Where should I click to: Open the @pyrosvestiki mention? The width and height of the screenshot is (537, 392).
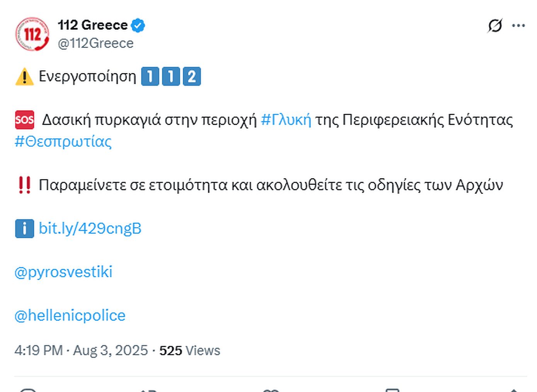pyautogui.click(x=63, y=272)
